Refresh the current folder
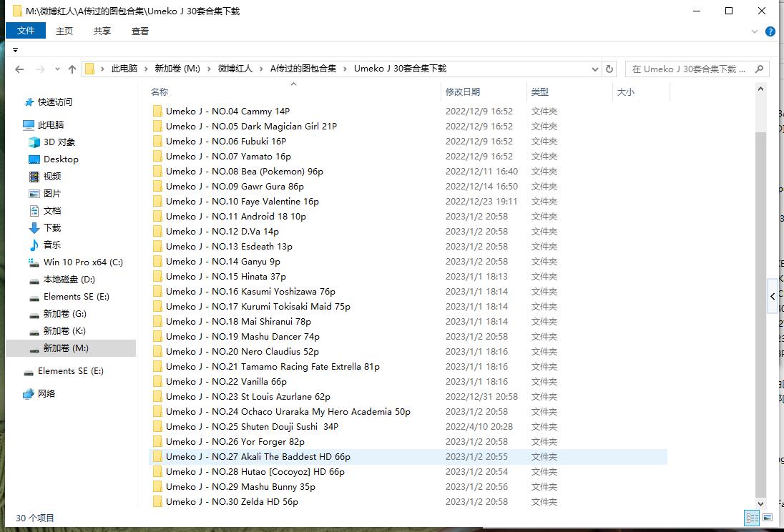The width and height of the screenshot is (784, 532). click(609, 69)
